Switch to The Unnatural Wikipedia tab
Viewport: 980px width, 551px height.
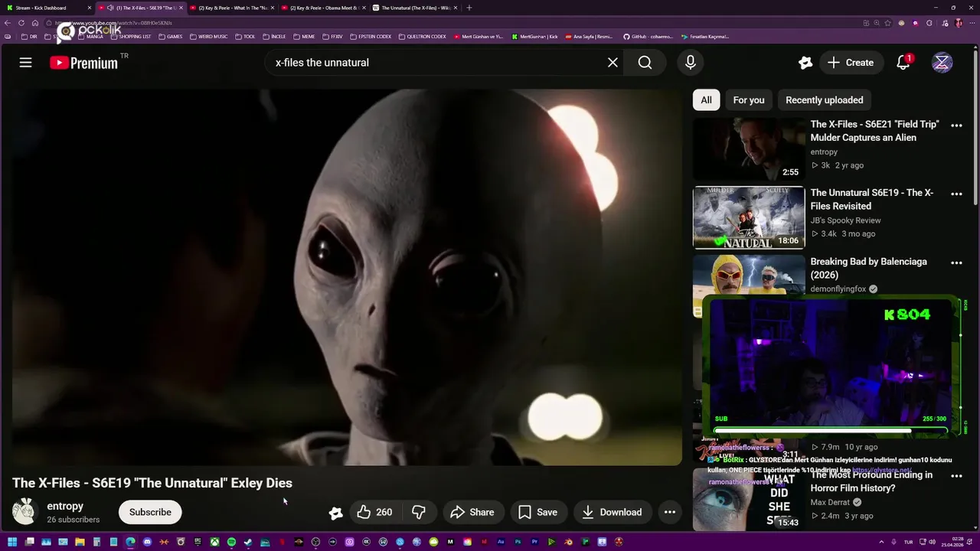tap(415, 8)
